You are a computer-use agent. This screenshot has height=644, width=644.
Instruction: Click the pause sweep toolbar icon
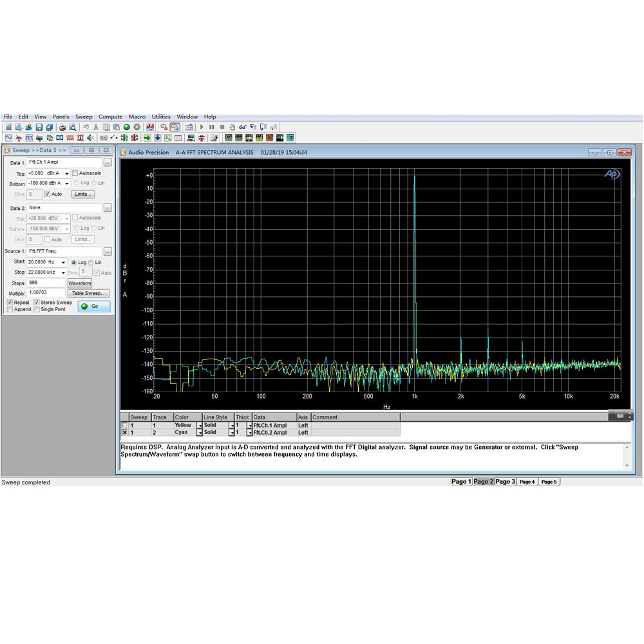click(211, 127)
